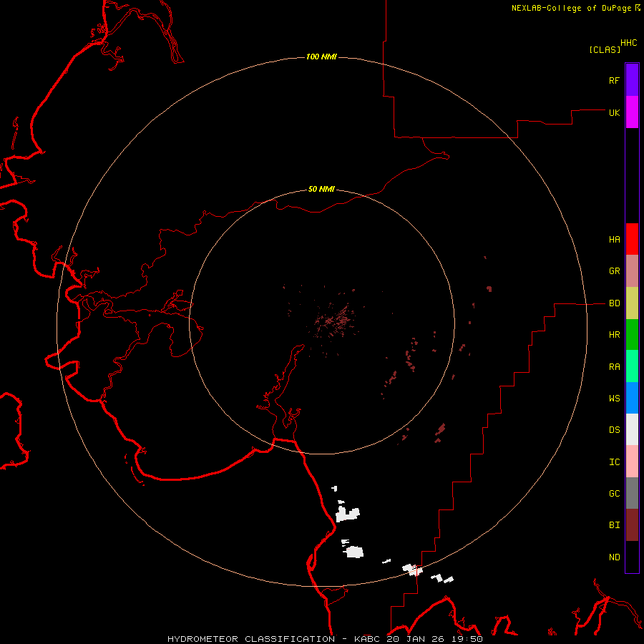Click the WS blue legend swatch
Screen dimensions: 644x644
point(632,398)
